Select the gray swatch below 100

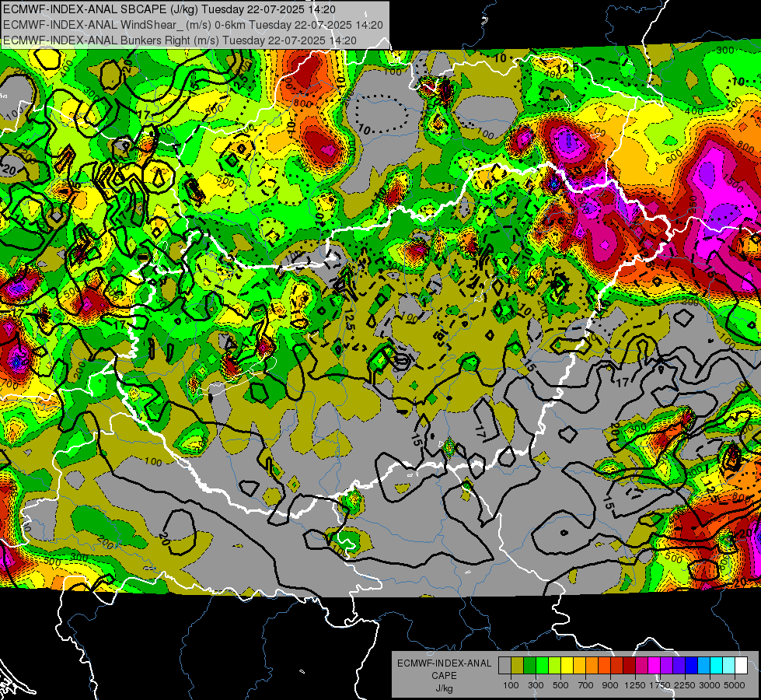(x=504, y=666)
